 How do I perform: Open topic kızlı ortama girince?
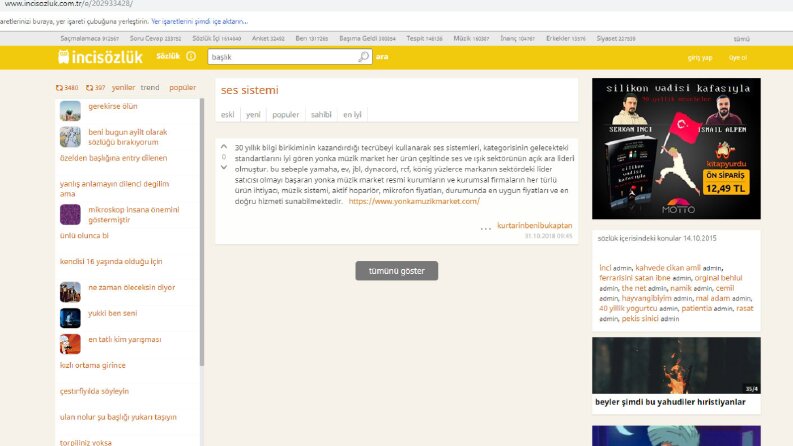click(x=93, y=365)
